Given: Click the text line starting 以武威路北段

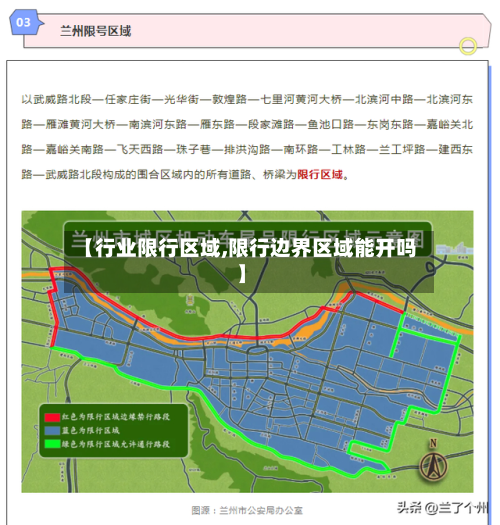Looking at the screenshot, I should pos(247,99).
